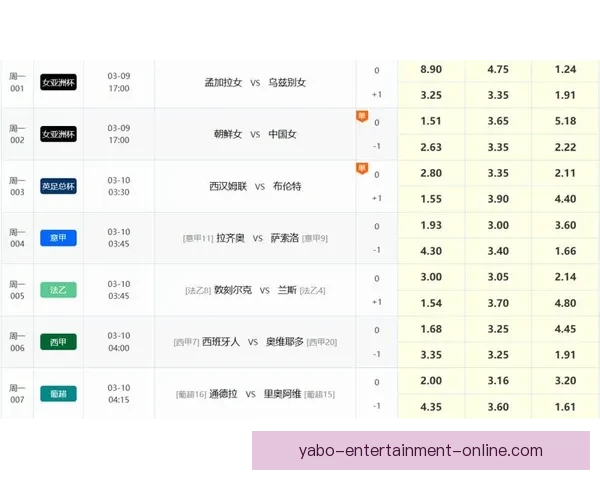The height and width of the screenshot is (480, 600).
Task: Click the 布伦特 team name
Action: pos(287,186)
